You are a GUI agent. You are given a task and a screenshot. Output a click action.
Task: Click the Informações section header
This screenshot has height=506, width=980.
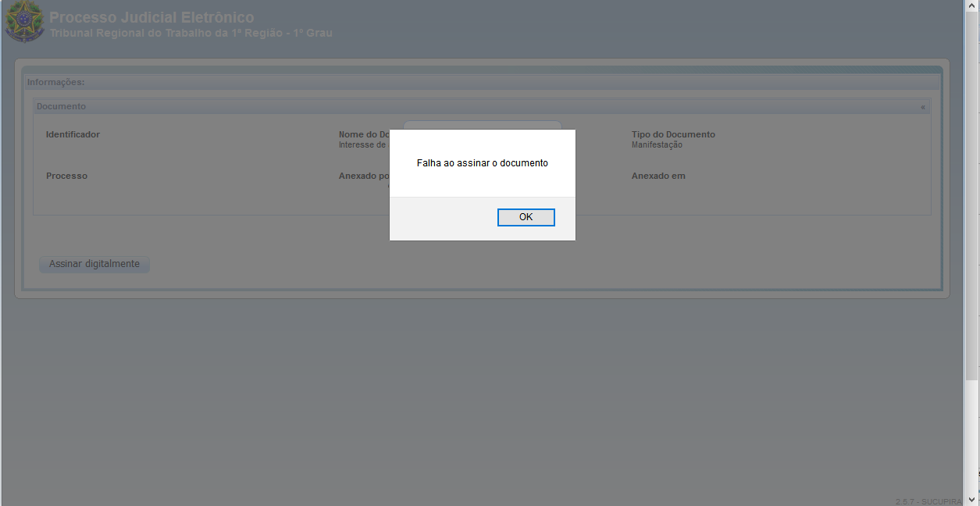[56, 82]
